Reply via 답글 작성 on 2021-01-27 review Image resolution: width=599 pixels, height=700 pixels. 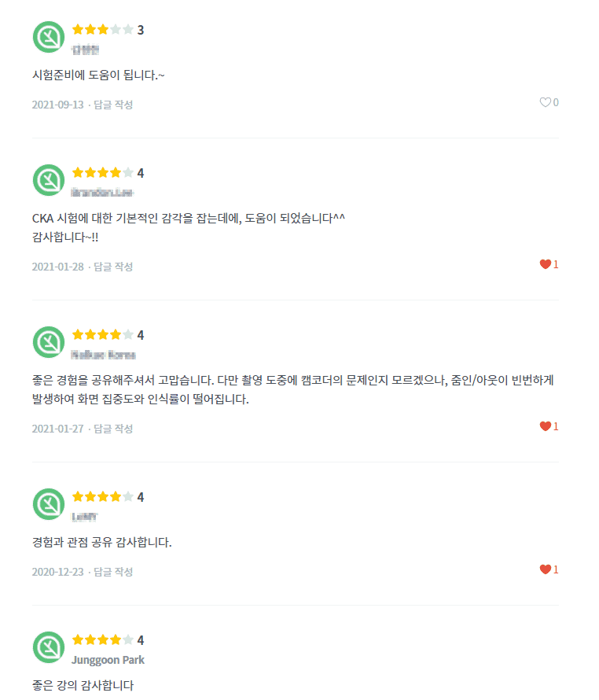(x=113, y=429)
